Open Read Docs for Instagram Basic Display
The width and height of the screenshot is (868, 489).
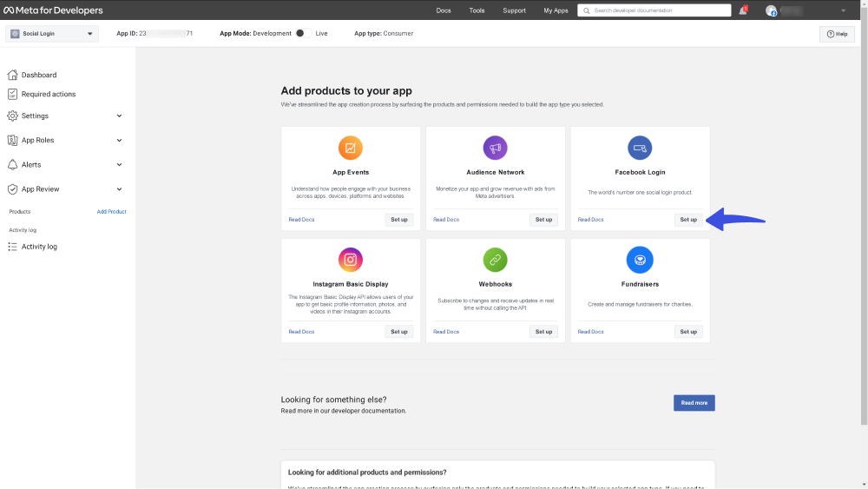[x=301, y=332]
